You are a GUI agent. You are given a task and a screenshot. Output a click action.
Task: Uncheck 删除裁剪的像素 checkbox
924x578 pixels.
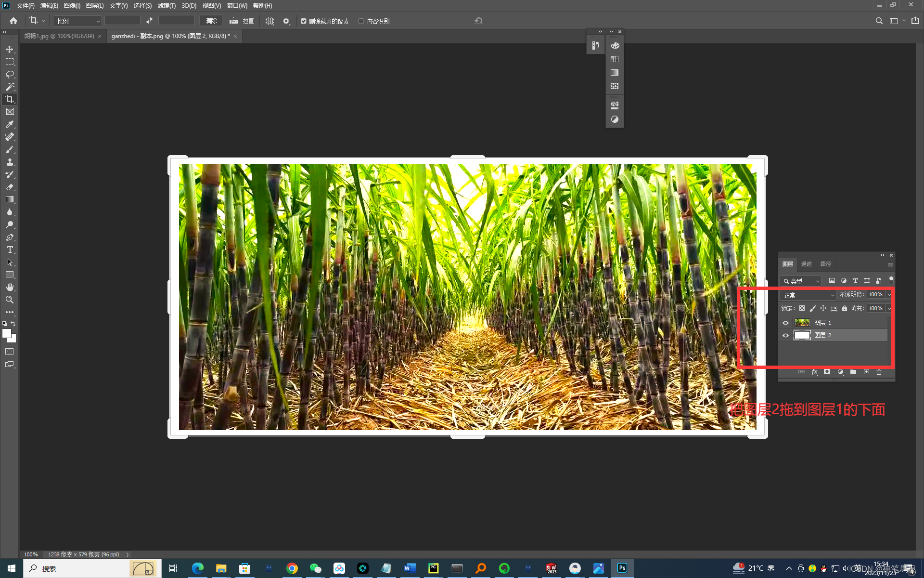(304, 21)
